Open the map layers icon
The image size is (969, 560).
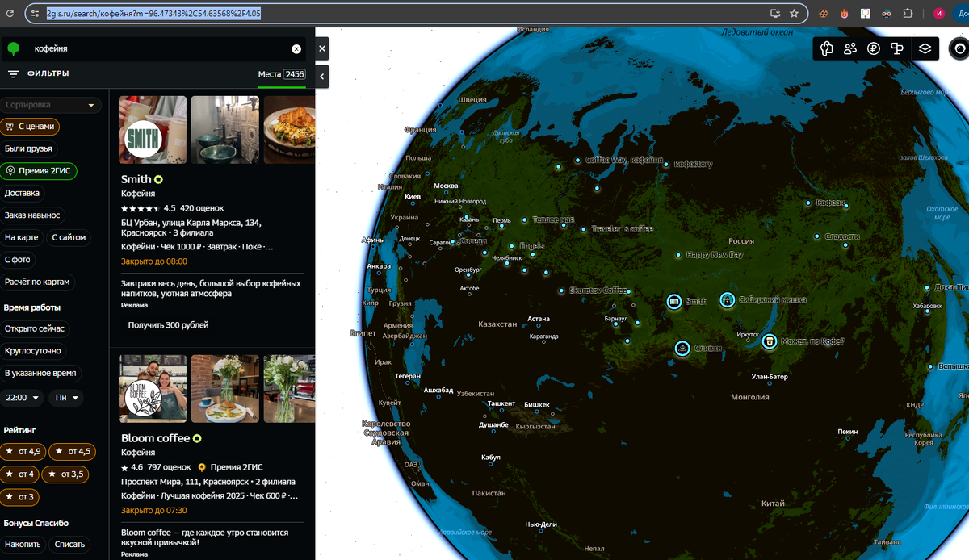pyautogui.click(x=925, y=48)
